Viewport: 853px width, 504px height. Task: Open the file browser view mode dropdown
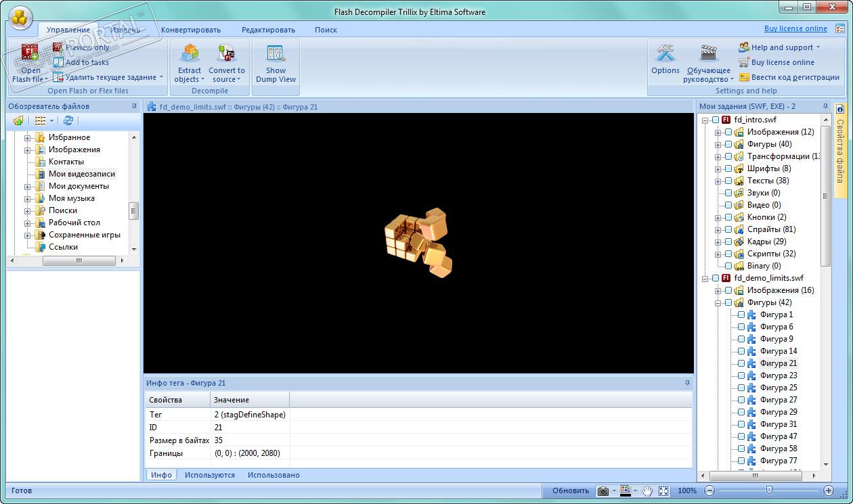tap(51, 120)
